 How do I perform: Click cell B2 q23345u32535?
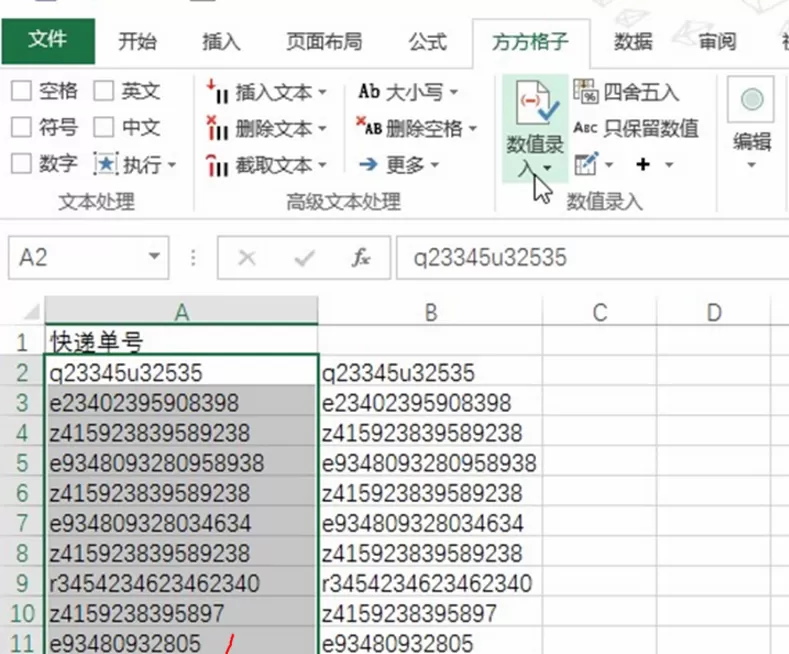coord(431,372)
